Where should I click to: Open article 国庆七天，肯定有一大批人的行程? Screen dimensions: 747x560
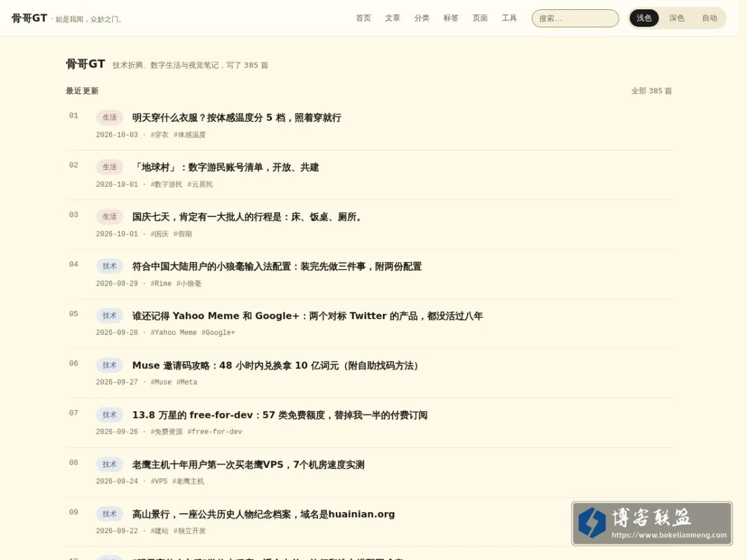point(248,217)
